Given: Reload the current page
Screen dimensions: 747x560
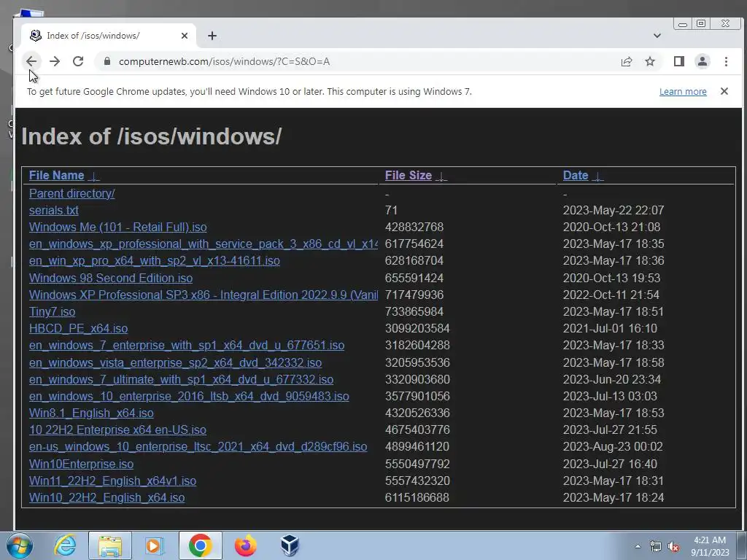Looking at the screenshot, I should 78,61.
